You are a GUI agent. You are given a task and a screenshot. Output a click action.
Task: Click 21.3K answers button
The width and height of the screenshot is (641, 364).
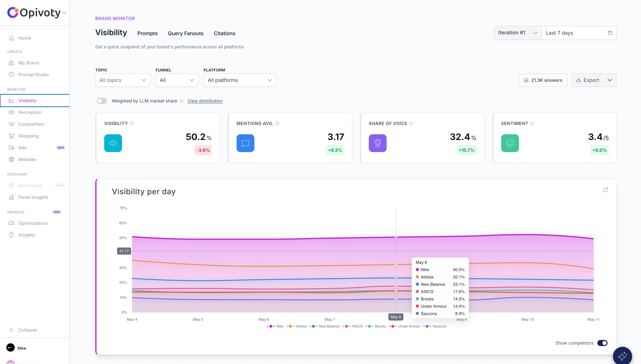(x=543, y=80)
